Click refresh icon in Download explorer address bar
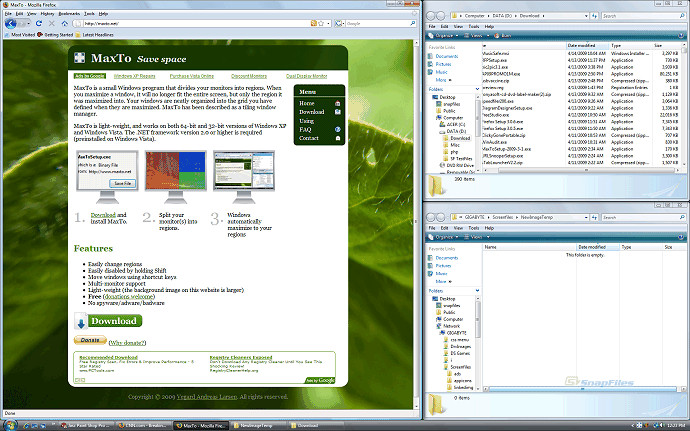Image resolution: width=690 pixels, height=431 pixels. [x=595, y=16]
